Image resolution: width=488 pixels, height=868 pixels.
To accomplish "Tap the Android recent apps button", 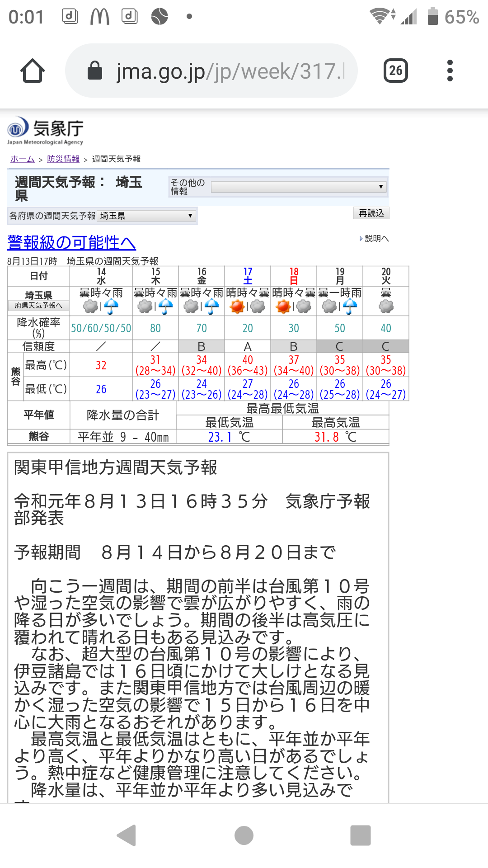I will [x=361, y=835].
